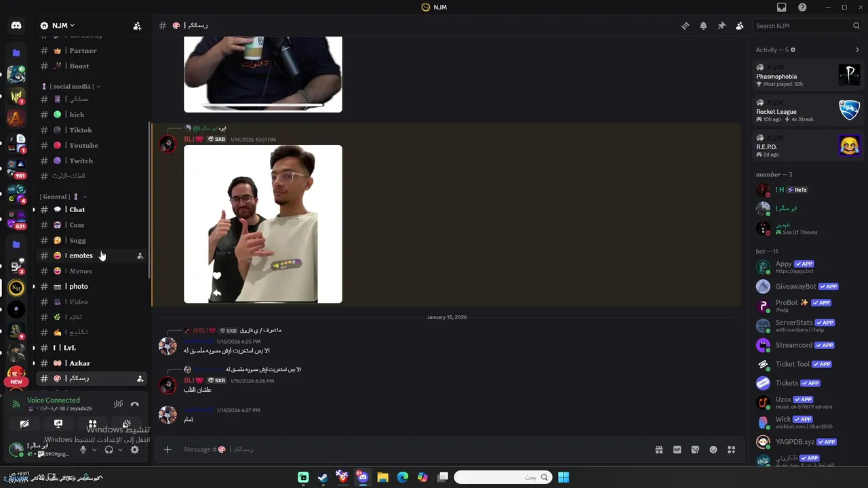Viewport: 868px width, 488px height.
Task: Mute the microphone
Action: 83,449
